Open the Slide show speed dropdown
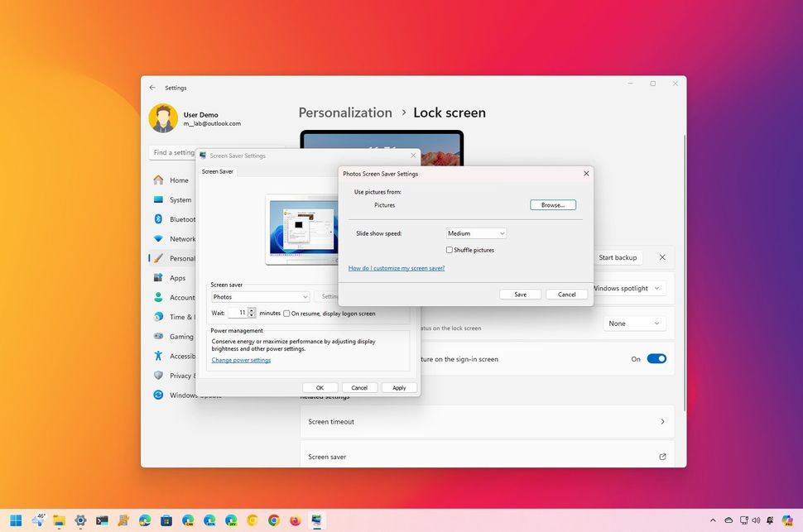Image resolution: width=803 pixels, height=532 pixels. (x=476, y=232)
